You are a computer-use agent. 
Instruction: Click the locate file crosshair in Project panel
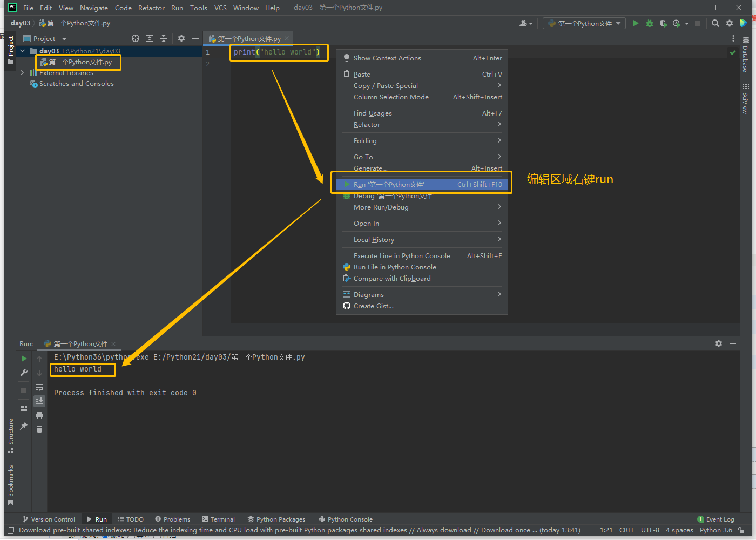136,38
